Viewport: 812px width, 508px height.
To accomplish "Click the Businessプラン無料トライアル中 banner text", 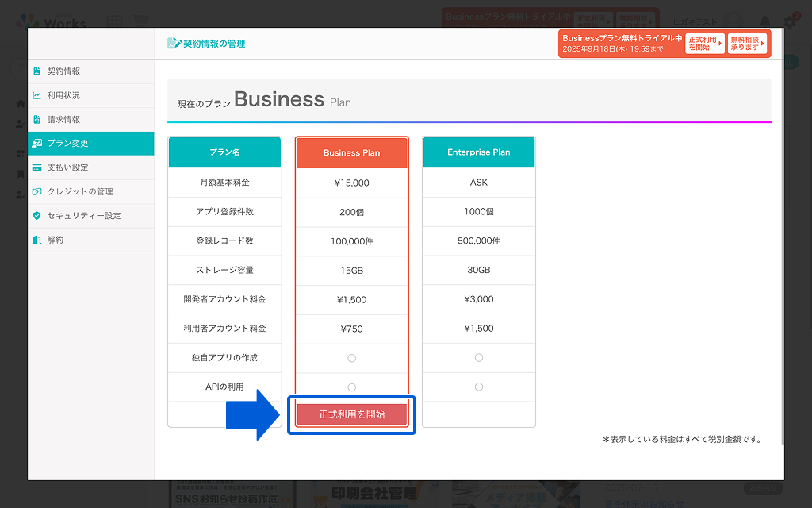I will [x=622, y=38].
